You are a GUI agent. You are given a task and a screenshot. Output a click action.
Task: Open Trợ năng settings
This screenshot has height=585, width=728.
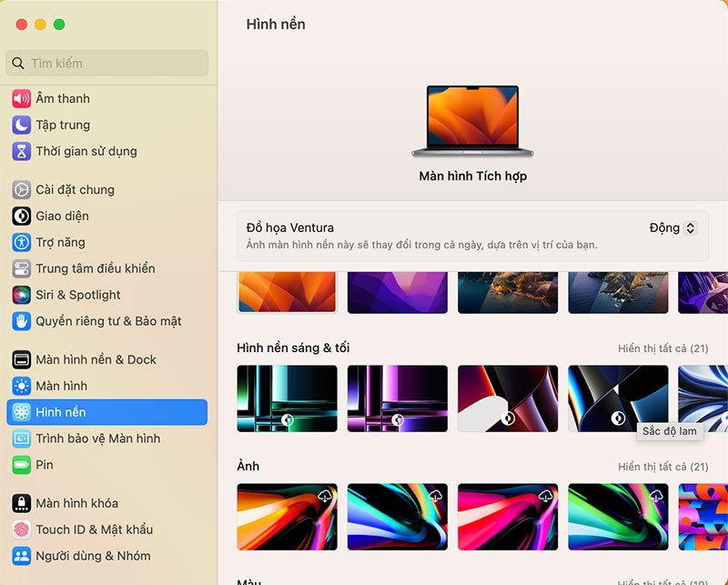106,242
